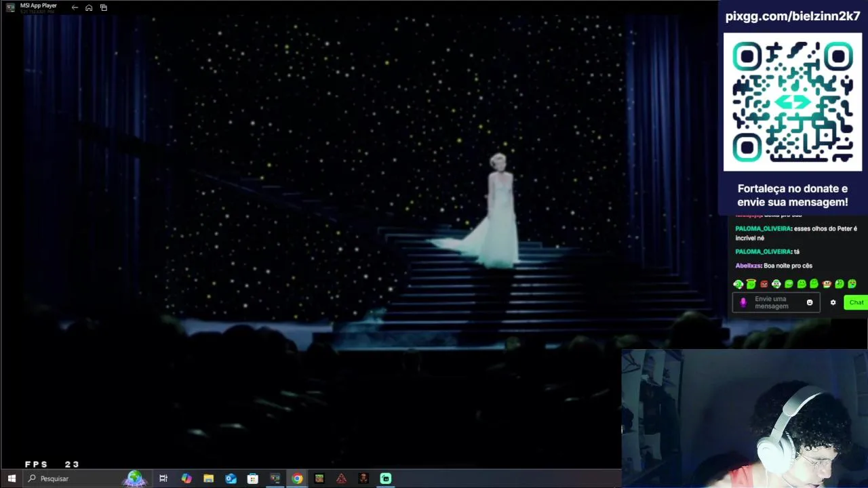Open File Explorer from the taskbar
The width and height of the screenshot is (868, 488).
208,479
